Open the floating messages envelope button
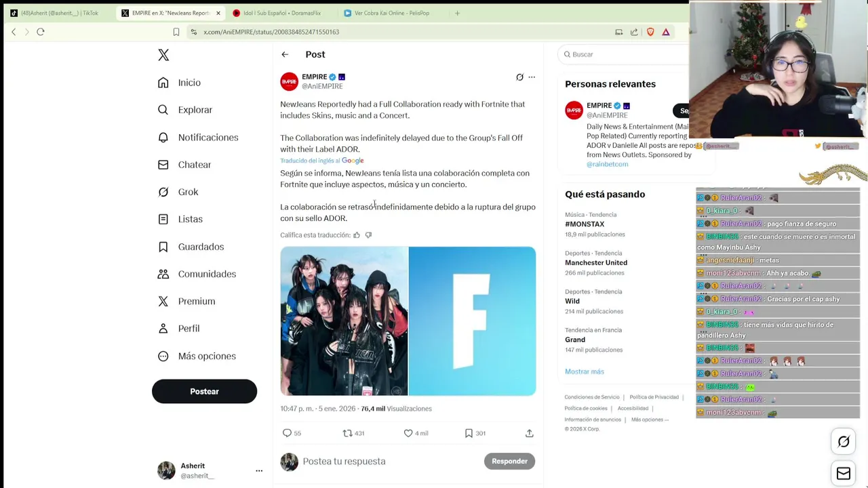The image size is (868, 488). pos(844,474)
